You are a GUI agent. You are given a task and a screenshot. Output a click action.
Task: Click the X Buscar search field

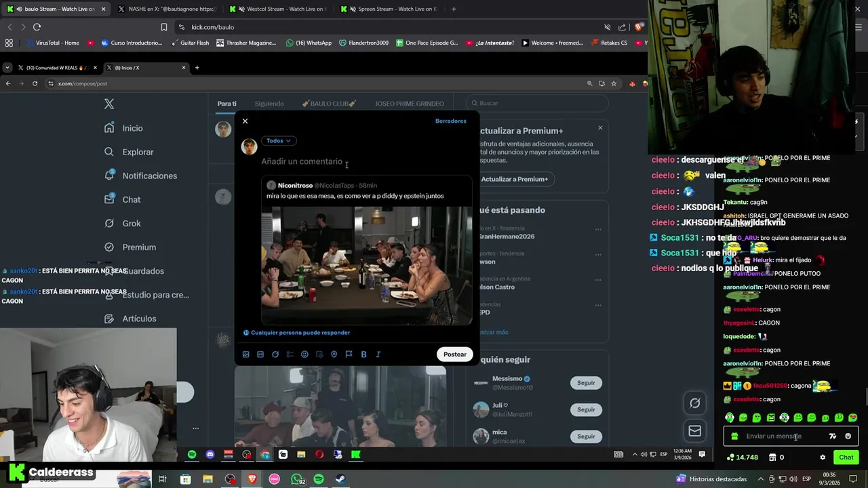coord(537,103)
